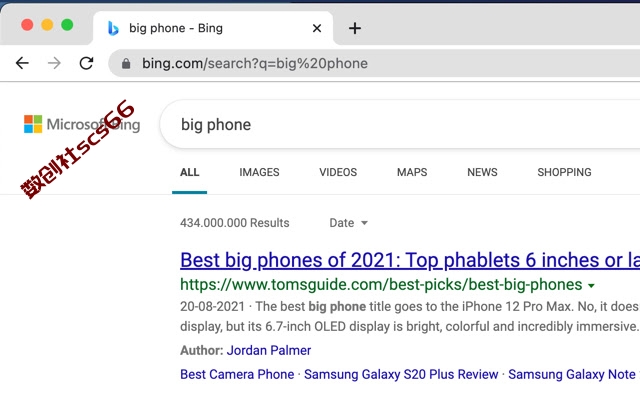
Task: Open Samsung Galaxy S20 Plus Review link
Action: point(401,374)
